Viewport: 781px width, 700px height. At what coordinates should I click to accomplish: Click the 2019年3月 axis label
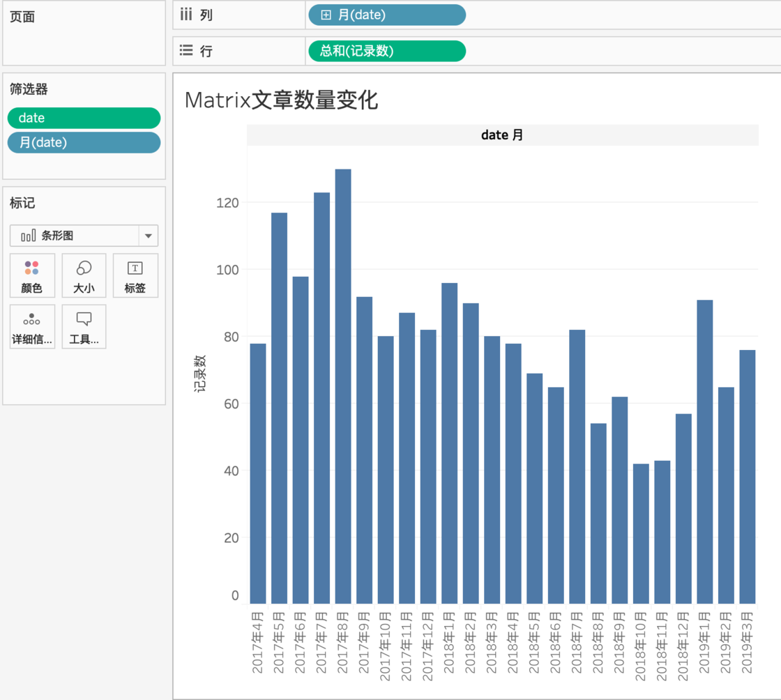[747, 643]
